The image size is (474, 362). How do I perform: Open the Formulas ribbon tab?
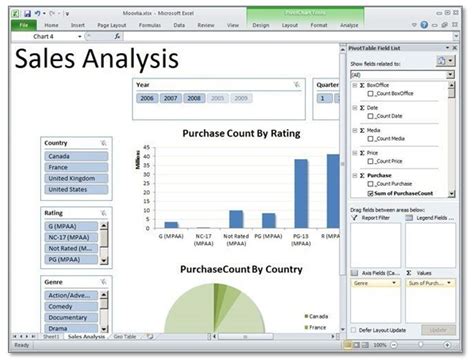(x=150, y=25)
